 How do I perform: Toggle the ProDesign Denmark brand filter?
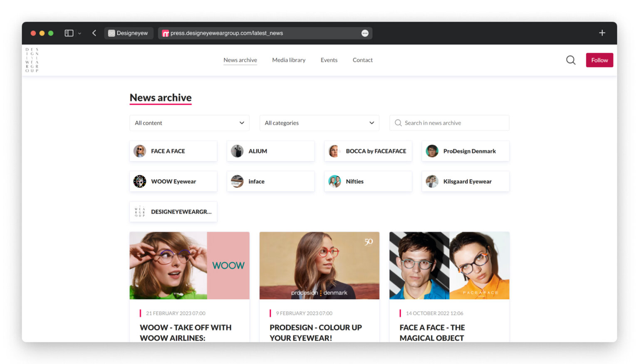point(465,151)
